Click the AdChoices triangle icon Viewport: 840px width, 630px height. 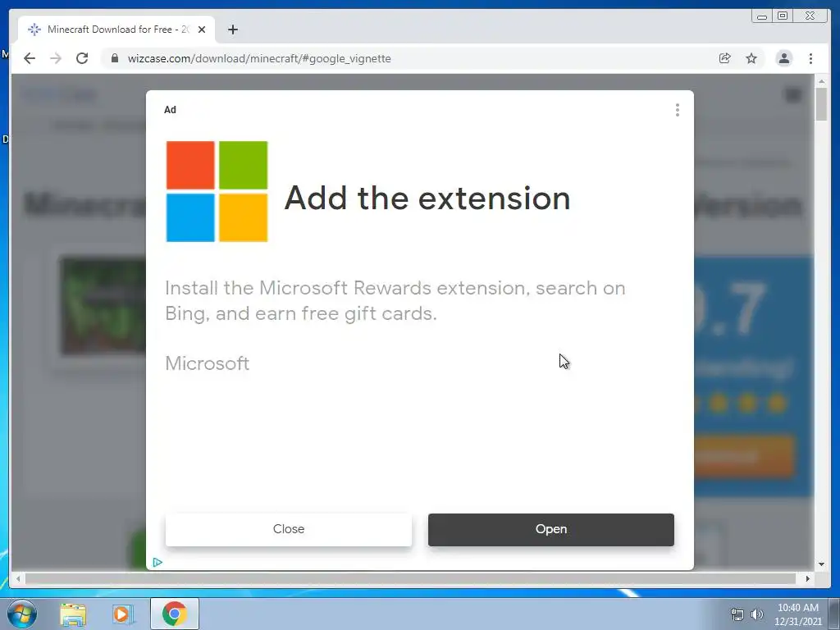click(x=157, y=562)
